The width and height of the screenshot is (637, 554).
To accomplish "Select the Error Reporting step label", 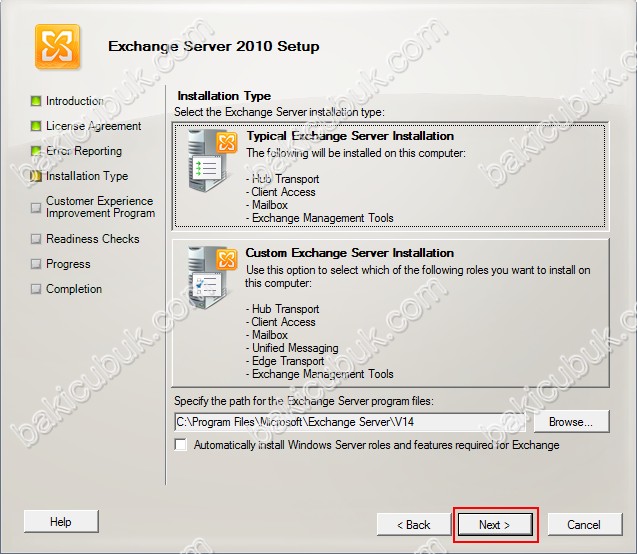I will (84, 151).
